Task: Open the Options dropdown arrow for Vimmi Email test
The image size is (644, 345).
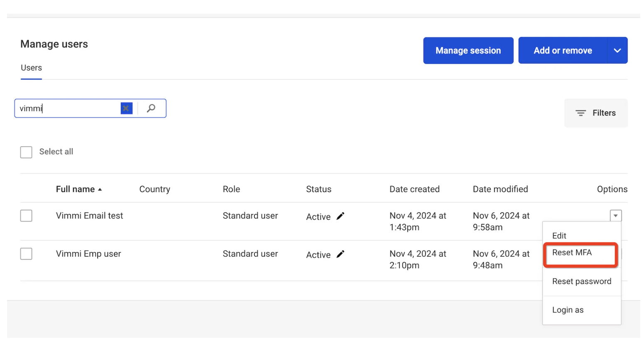Action: 616,215
